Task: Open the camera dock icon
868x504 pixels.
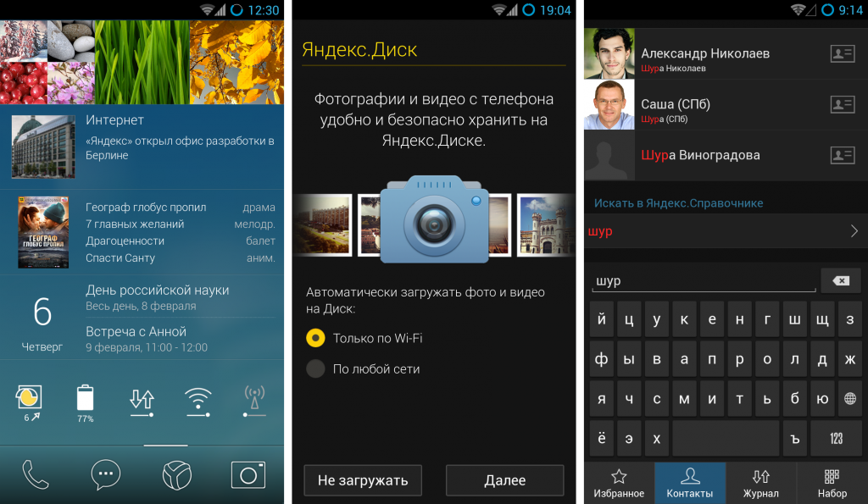Action: [248, 474]
